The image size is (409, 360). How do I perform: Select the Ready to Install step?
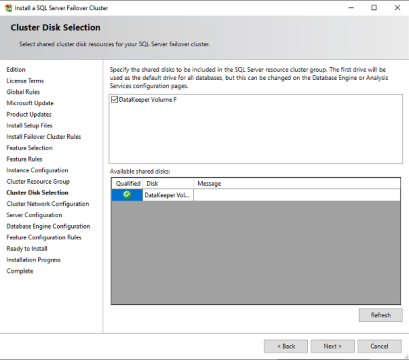pyautogui.click(x=27, y=249)
